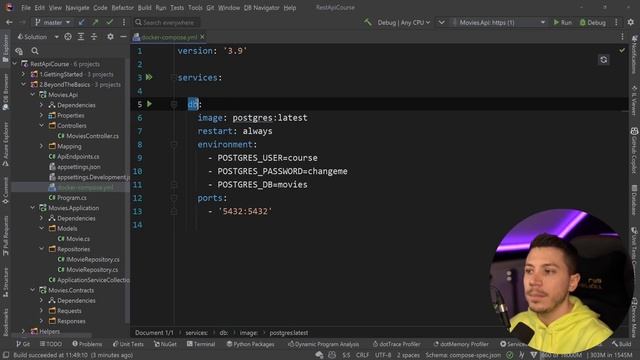Open Solution panel gear settings
The width and height of the screenshot is (640, 360).
(x=110, y=37)
